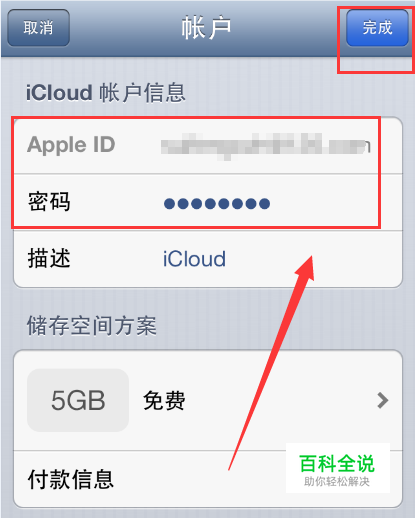Tap the letter n after blurred email
The height and width of the screenshot is (518, 415).
367,147
